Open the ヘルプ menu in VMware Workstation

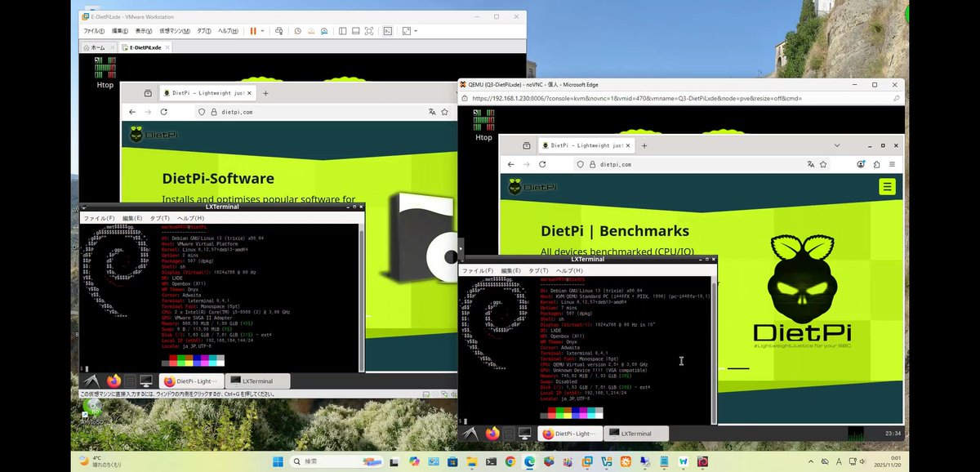[x=228, y=31]
